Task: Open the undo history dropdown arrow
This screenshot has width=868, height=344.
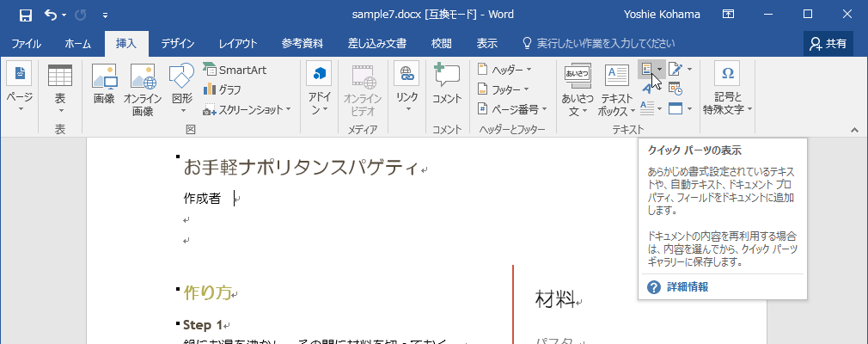Action: click(x=64, y=15)
